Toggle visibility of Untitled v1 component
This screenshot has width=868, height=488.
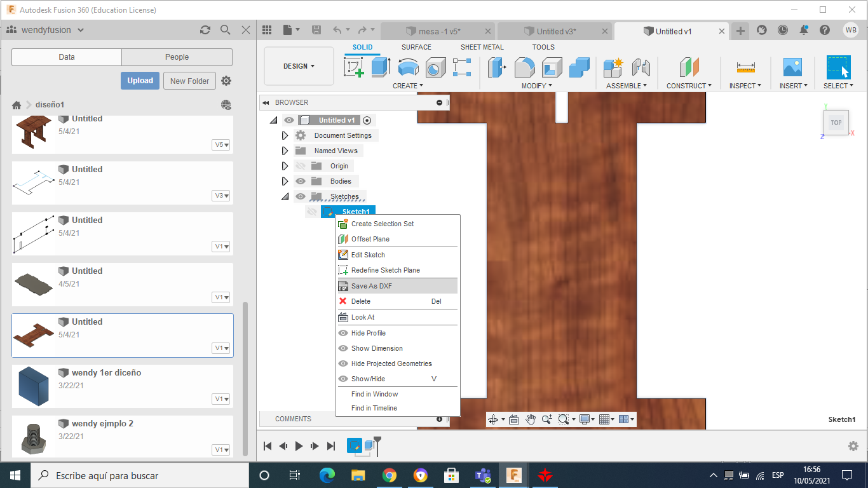[289, 120]
